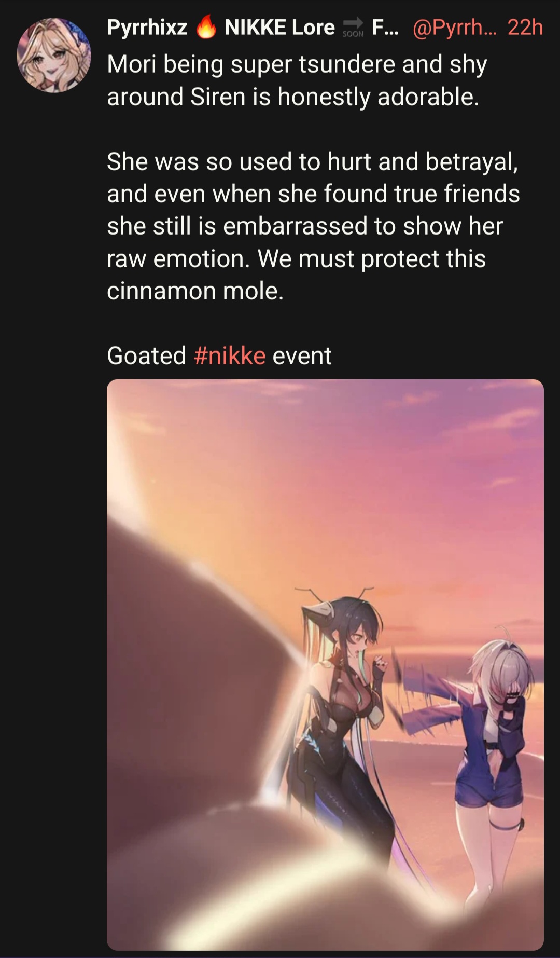Tap the SOON arrow emoji in the name
Image resolution: width=560 pixels, height=958 pixels.
tap(353, 27)
